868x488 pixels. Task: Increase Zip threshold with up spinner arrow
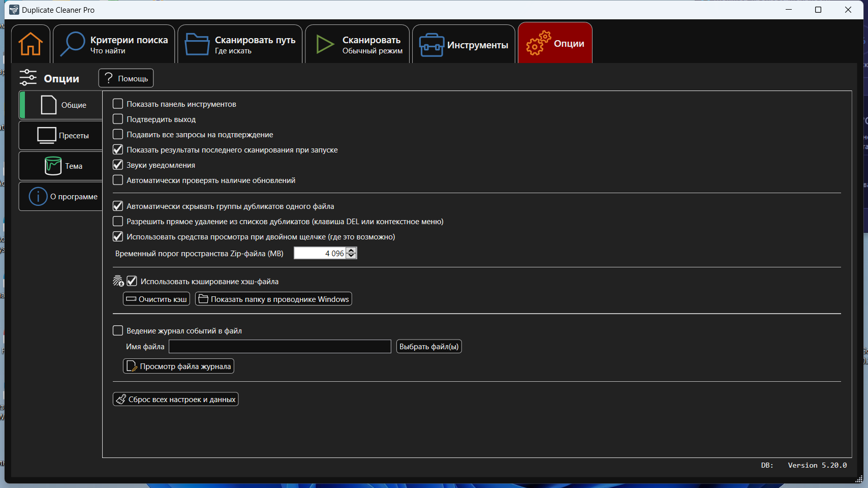[351, 250]
